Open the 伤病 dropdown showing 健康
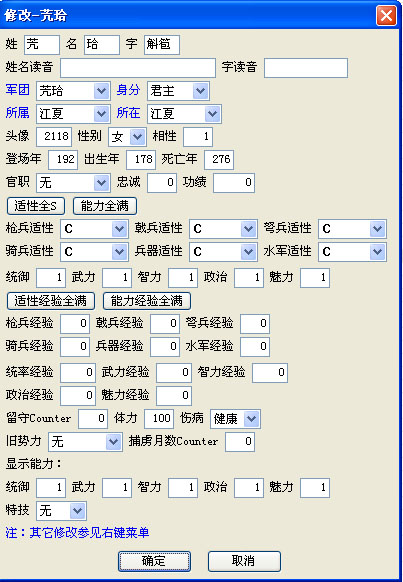Image resolution: width=403 pixels, height=582 pixels. pyautogui.click(x=235, y=419)
